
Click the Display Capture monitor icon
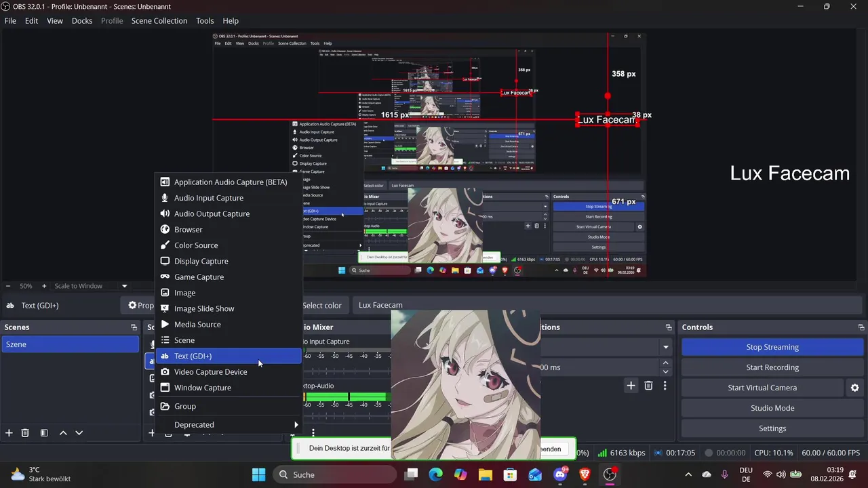click(165, 261)
